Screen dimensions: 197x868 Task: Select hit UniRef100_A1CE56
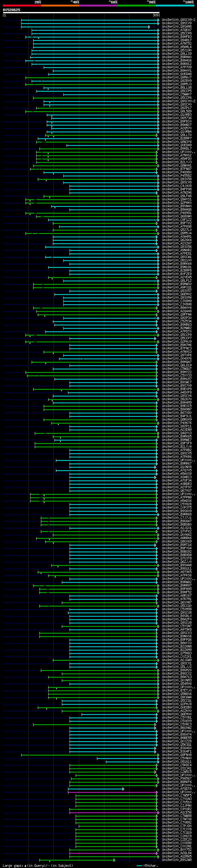177,813
